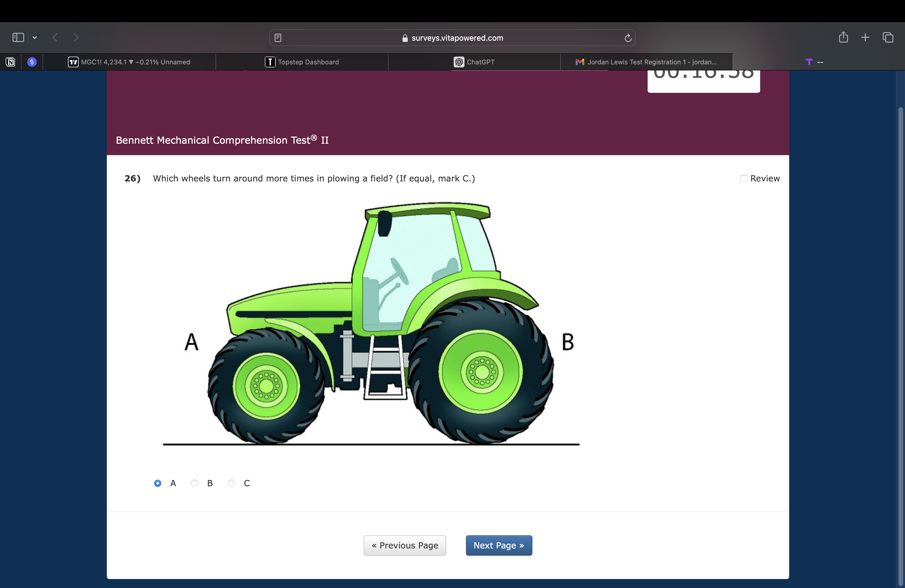Reload the page with the refresh icon
905x588 pixels.
(628, 38)
